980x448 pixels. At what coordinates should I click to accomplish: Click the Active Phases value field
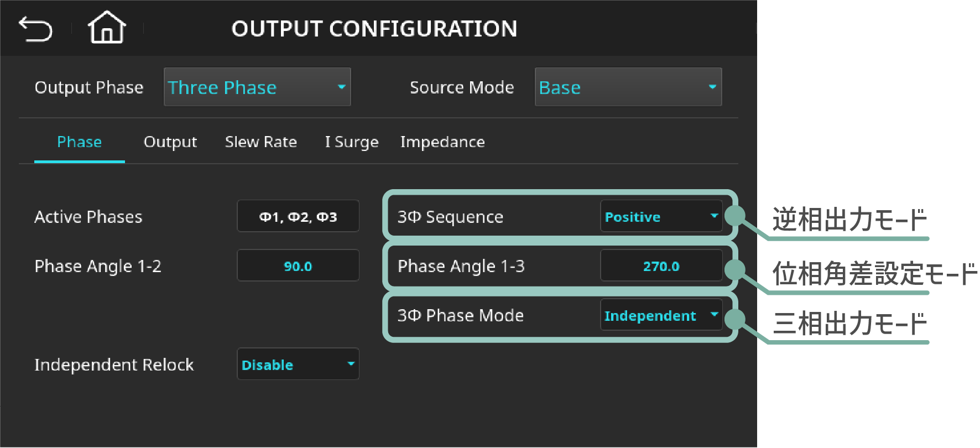(x=298, y=216)
